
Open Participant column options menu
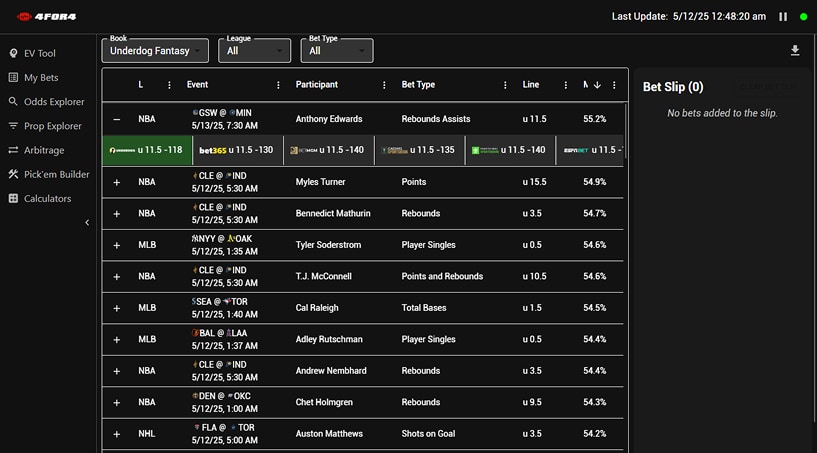tap(384, 85)
